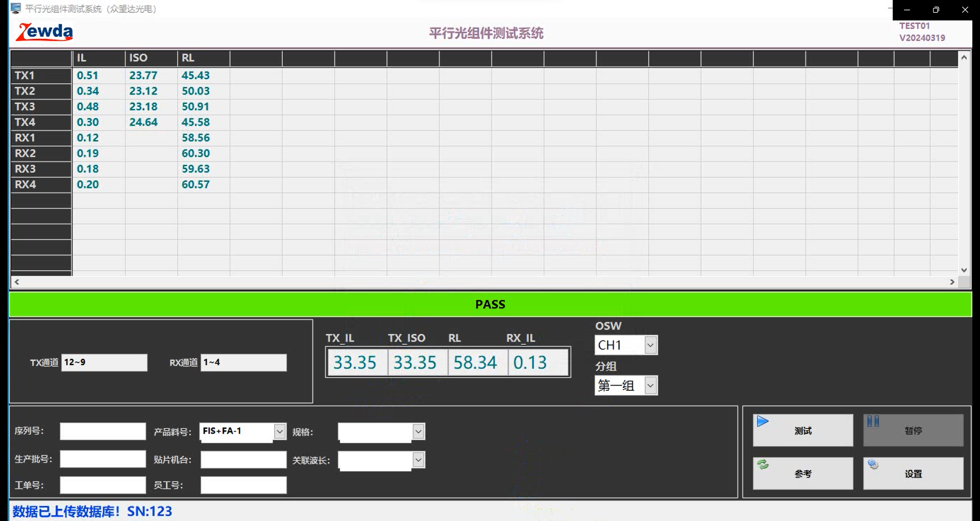Focus the 员工号 input field

243,485
